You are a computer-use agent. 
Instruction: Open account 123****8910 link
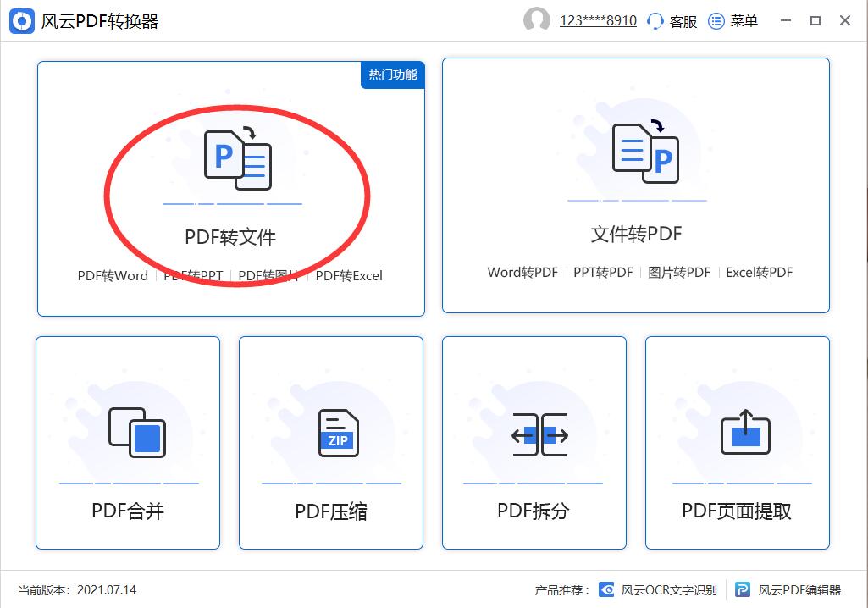[x=598, y=20]
